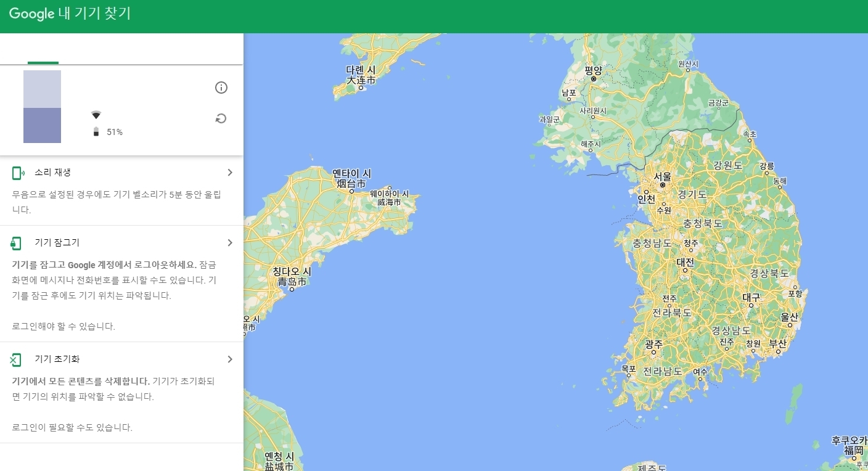Click the green lock icon beside 기기 잠그기
This screenshot has height=471, width=868.
point(17,242)
